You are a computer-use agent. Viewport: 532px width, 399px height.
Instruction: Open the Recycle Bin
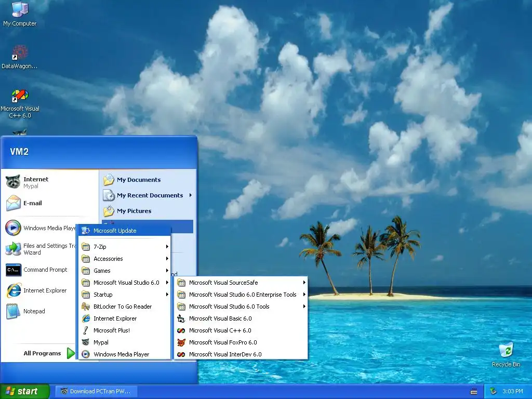(506, 355)
